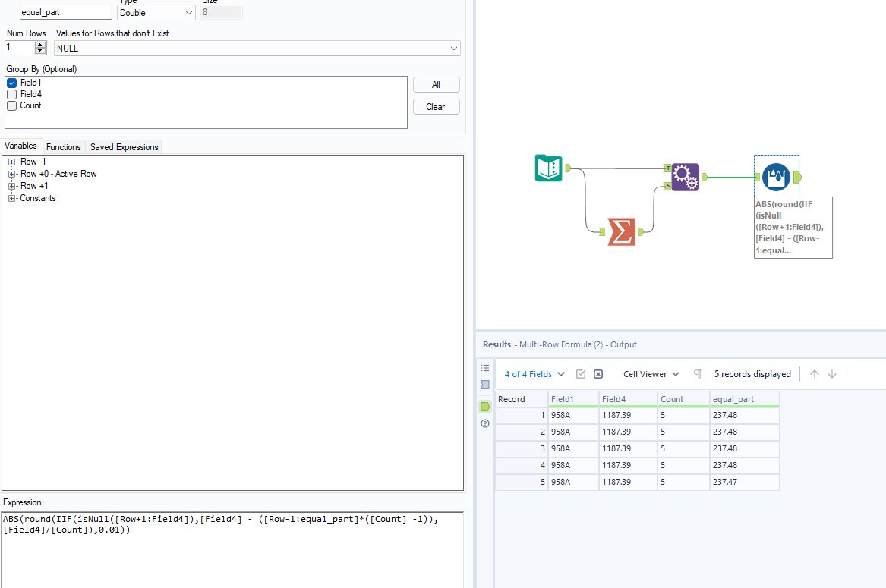Screen dimensions: 886x588
Task: Click the Clear button
Action: [x=436, y=106]
